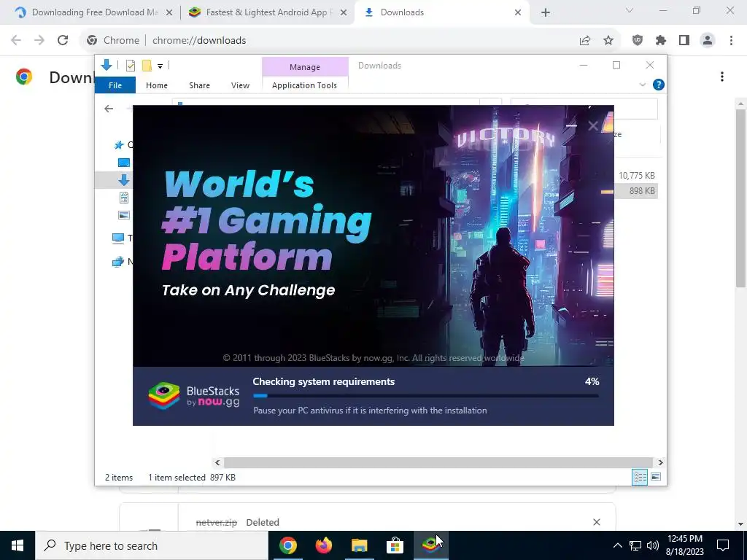This screenshot has height=560, width=747.
Task: Open the volume speaker control
Action: click(x=653, y=545)
